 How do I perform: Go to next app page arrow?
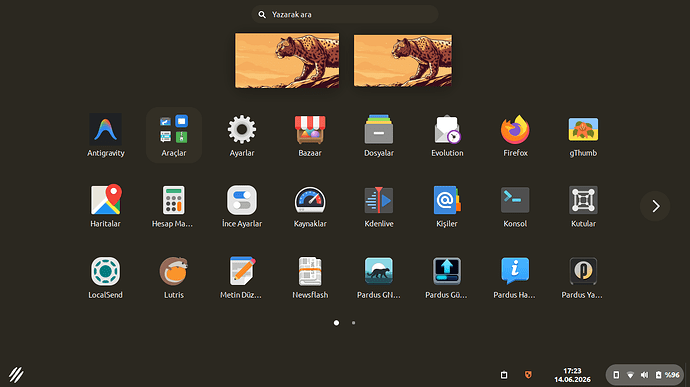655,206
